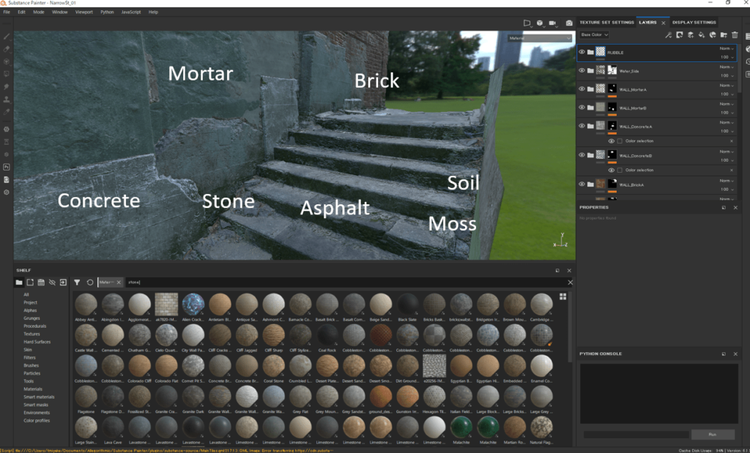750x453 pixels.
Task: Add an effect with the layers magic wand icon
Action: pos(668,35)
